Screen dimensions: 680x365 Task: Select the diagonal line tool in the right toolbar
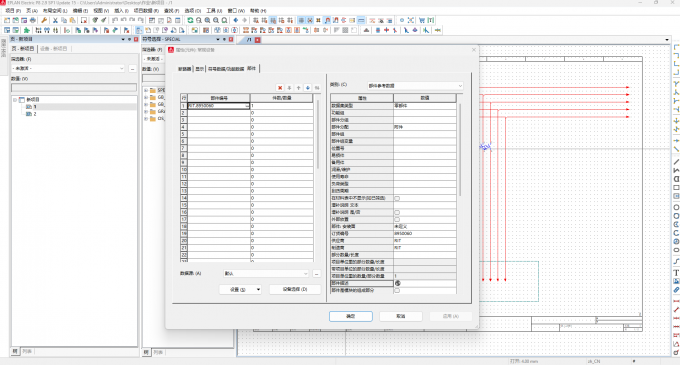point(676,162)
